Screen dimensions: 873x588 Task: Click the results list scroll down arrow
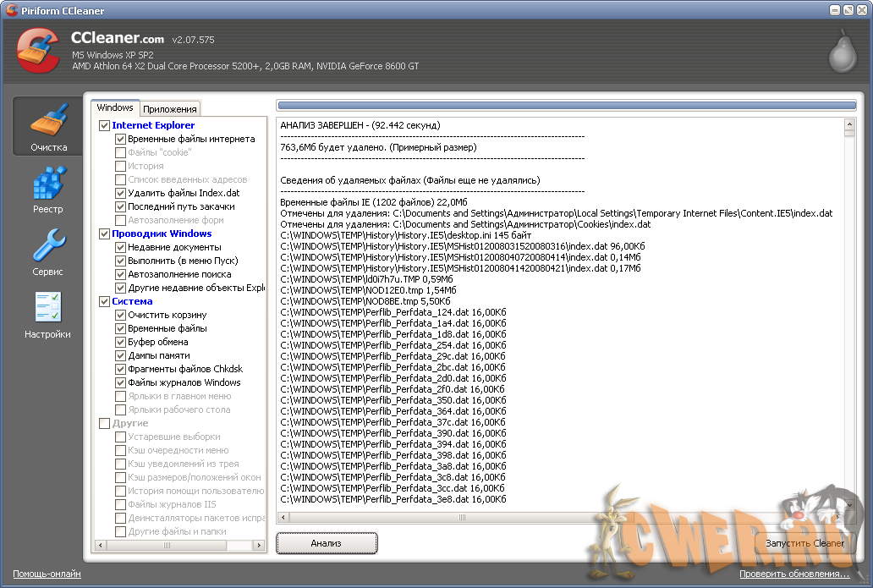tap(849, 504)
